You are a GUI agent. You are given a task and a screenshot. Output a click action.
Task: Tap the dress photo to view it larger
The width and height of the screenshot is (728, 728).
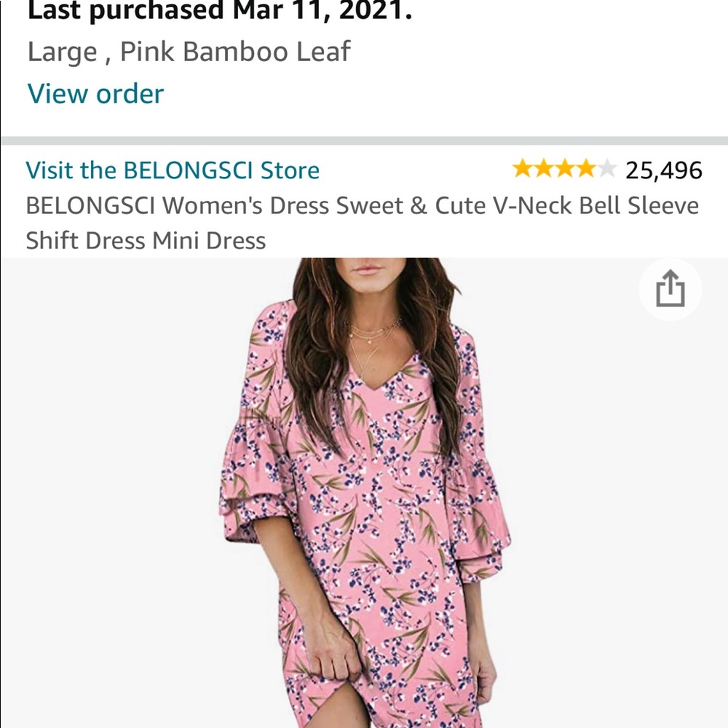tap(364, 510)
